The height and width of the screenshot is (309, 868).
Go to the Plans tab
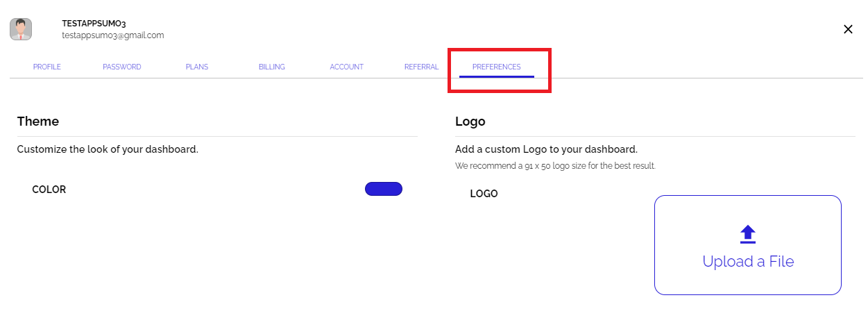[197, 67]
